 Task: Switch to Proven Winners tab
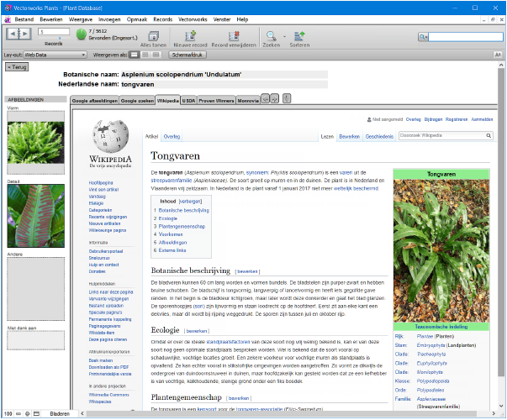point(216,101)
